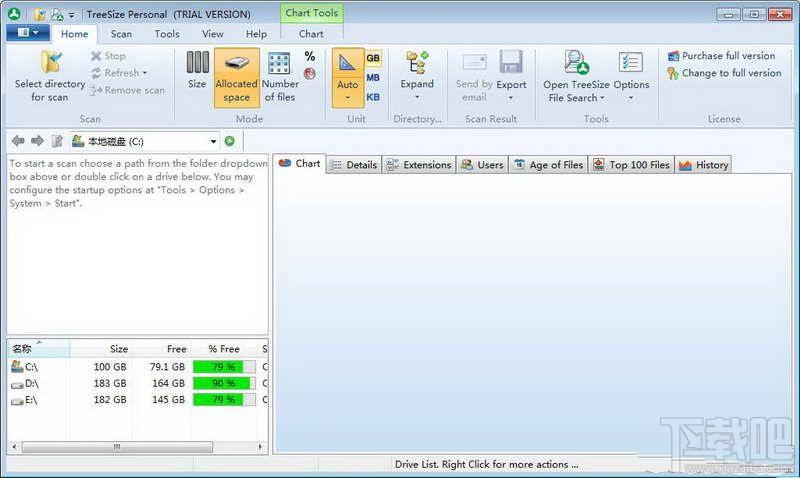
Task: Sort drive list by name column header
Action: [x=38, y=349]
